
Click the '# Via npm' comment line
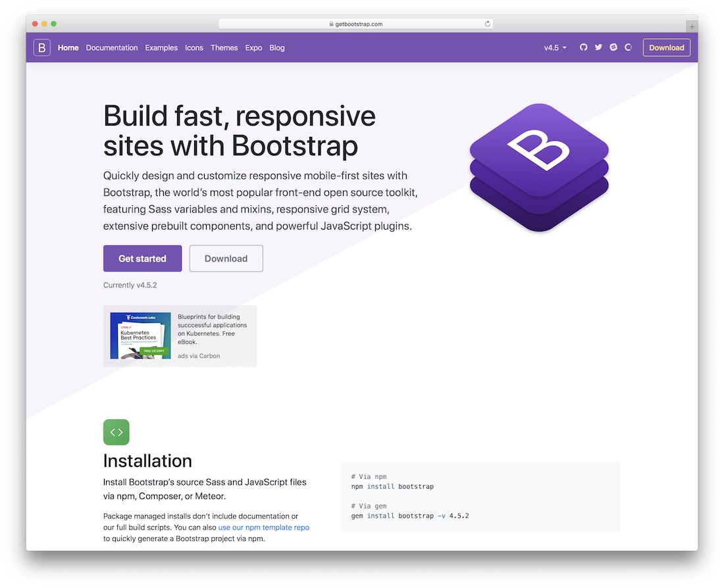click(369, 476)
